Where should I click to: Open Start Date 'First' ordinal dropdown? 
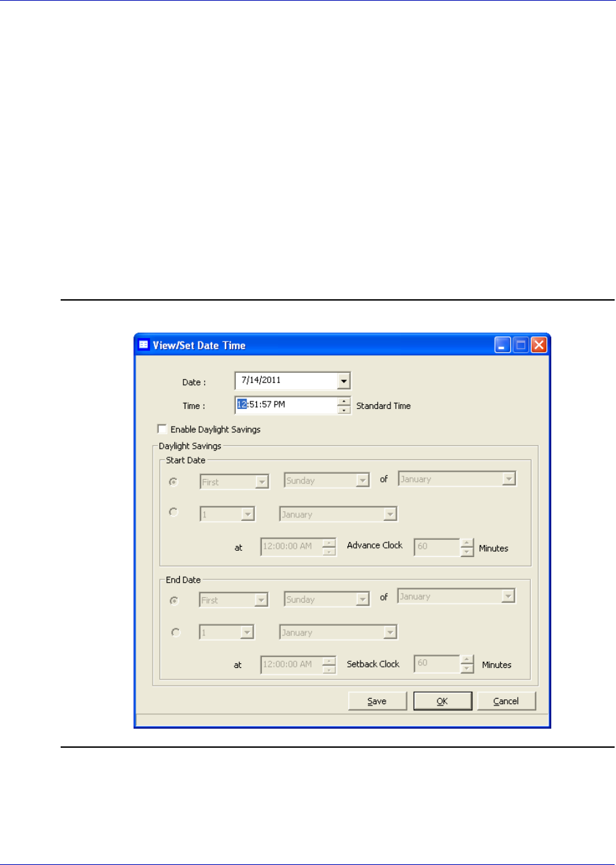(264, 482)
